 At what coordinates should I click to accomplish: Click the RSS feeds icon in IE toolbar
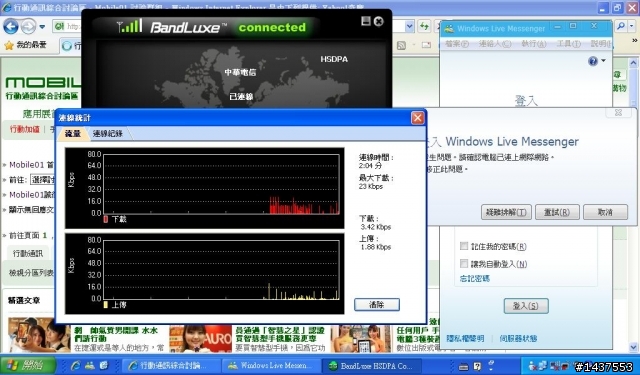tap(401, 45)
